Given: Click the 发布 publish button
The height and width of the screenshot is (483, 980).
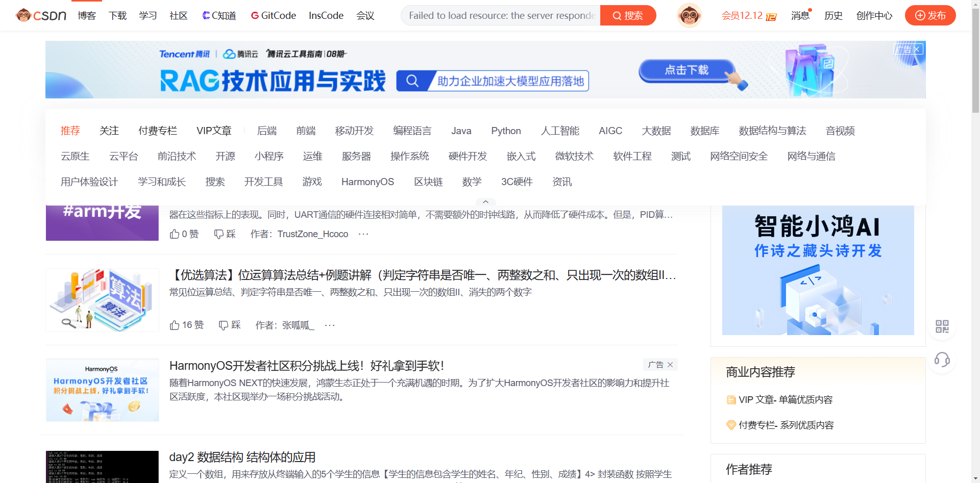Looking at the screenshot, I should (x=930, y=15).
